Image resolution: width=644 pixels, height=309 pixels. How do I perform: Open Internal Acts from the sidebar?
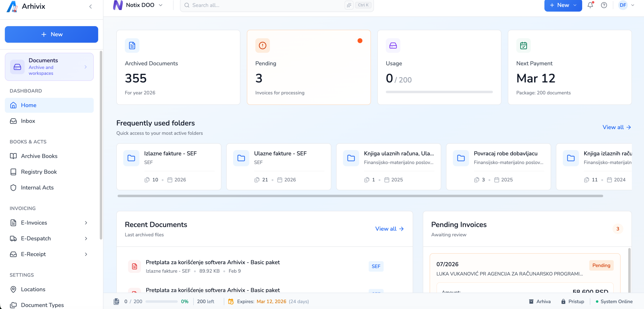pyautogui.click(x=37, y=188)
